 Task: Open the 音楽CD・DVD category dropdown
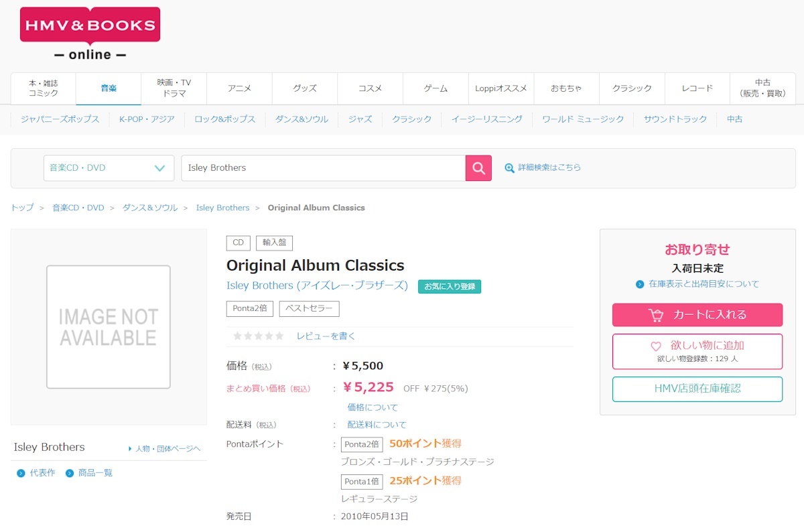[x=109, y=168]
